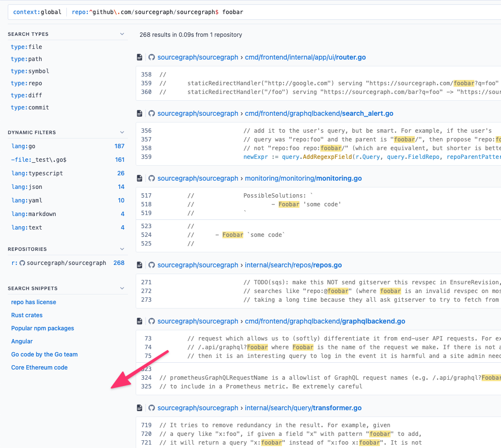
Task: Click line 359 in router.go snippet
Action: 320,83
